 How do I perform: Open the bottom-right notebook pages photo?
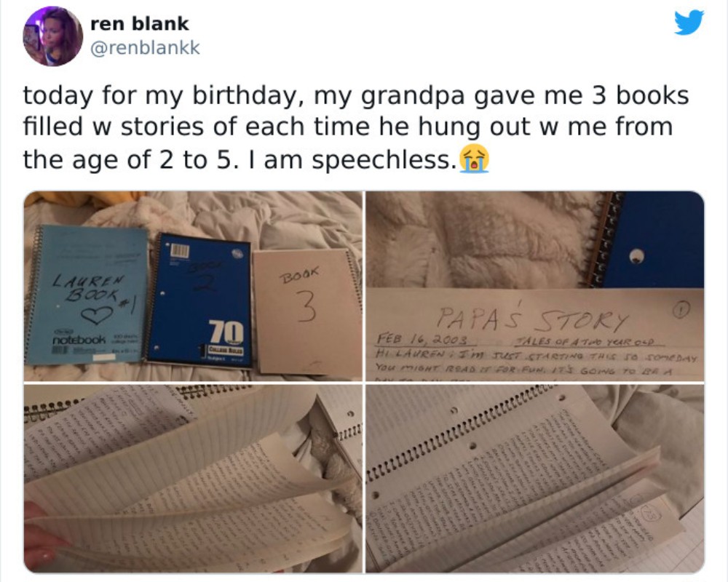coord(535,479)
